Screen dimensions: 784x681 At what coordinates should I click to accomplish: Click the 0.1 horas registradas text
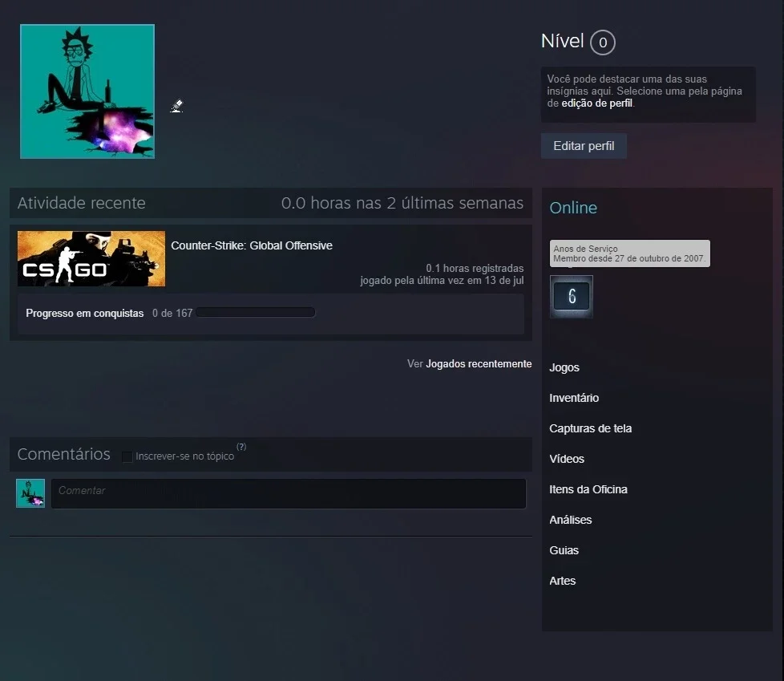pyautogui.click(x=475, y=268)
